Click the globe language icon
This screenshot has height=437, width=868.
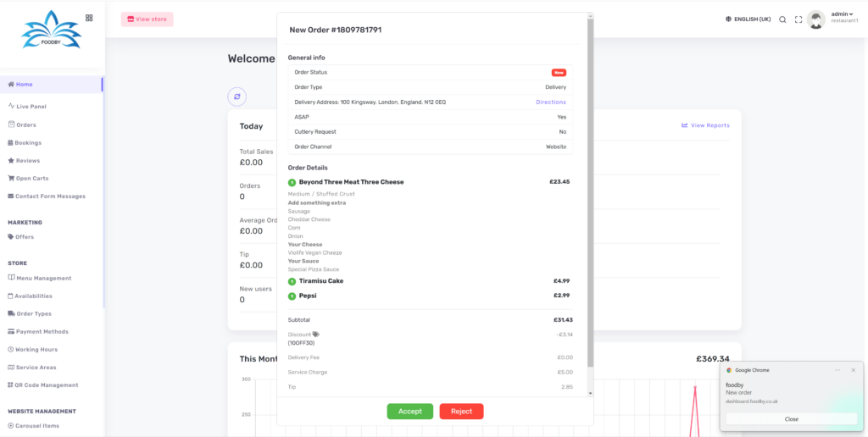click(729, 19)
